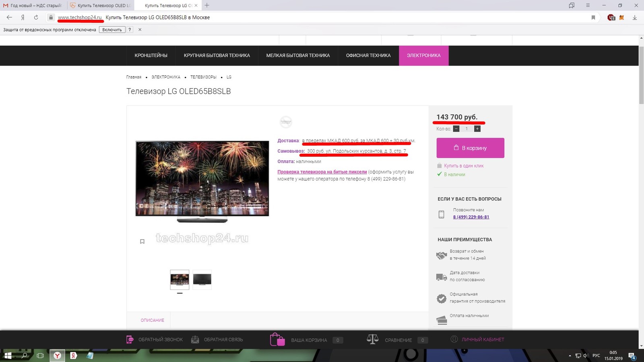Click the cash payment wallet icon

442,320
